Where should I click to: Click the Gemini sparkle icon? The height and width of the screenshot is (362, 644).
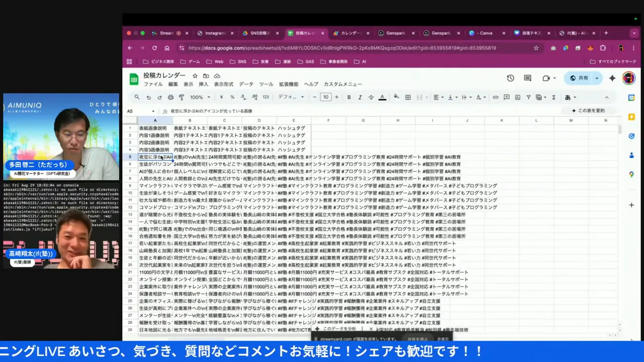click(x=612, y=78)
